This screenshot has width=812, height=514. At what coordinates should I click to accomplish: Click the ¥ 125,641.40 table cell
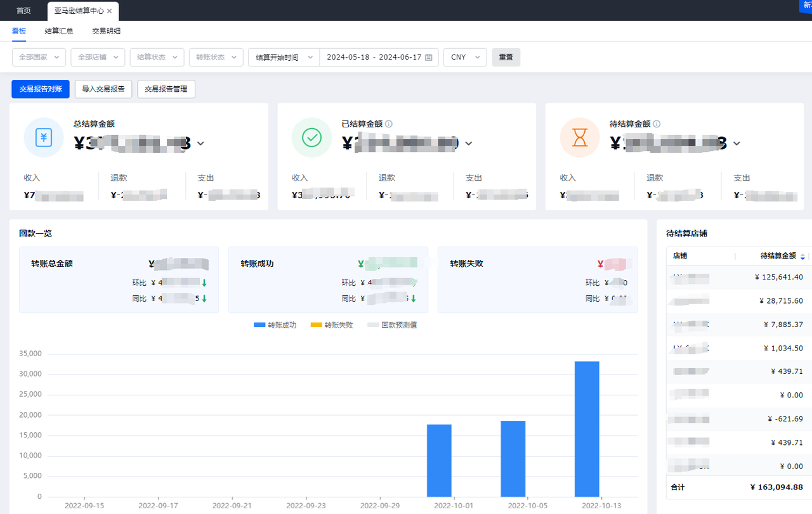click(x=778, y=277)
